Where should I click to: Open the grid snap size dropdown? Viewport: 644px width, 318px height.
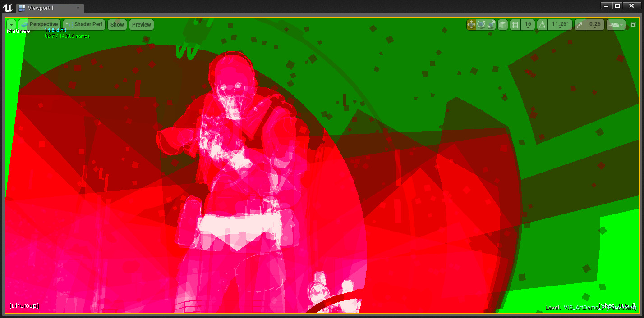pyautogui.click(x=528, y=28)
